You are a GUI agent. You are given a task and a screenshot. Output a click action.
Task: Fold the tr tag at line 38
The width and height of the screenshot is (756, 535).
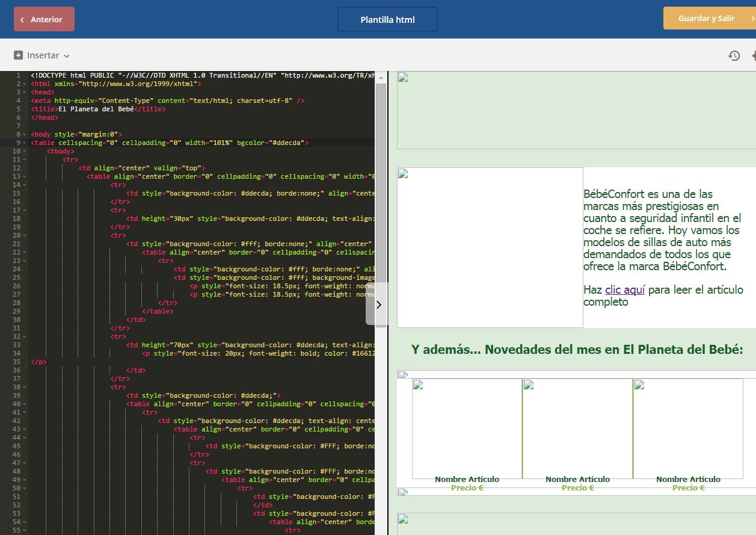[x=25, y=388]
